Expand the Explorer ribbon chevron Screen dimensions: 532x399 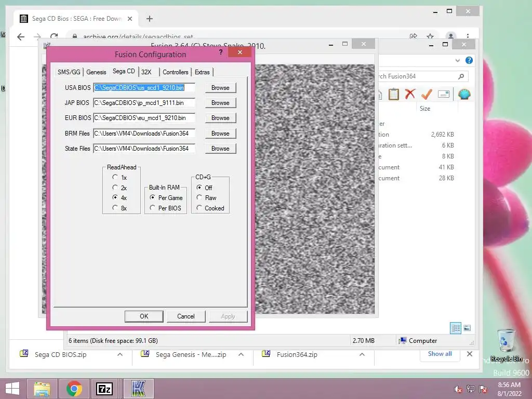point(457,60)
